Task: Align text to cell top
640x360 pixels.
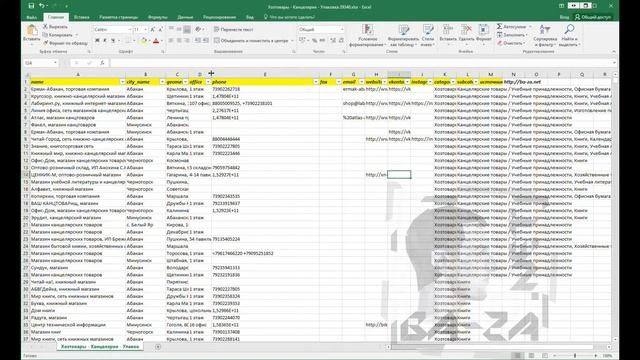Action: coord(171,29)
